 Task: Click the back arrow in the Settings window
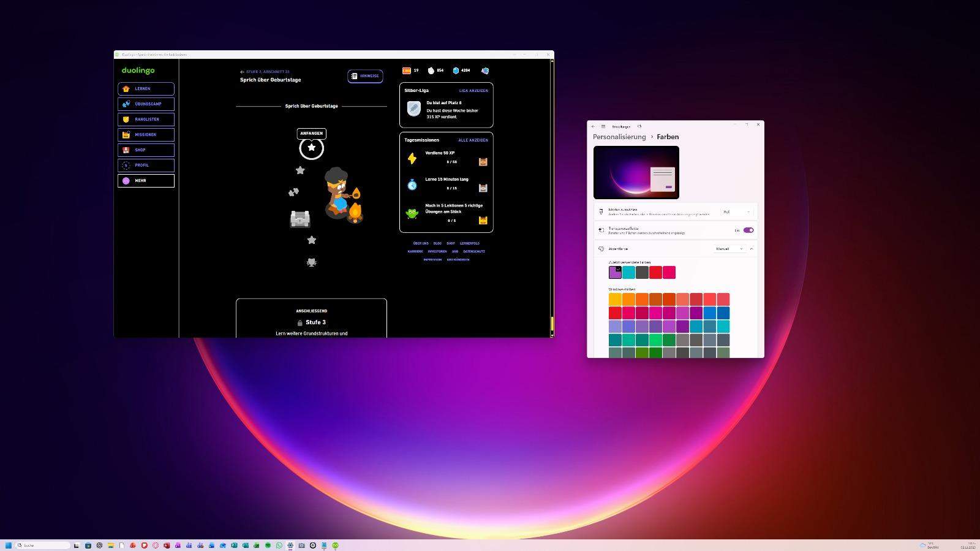pos(593,126)
